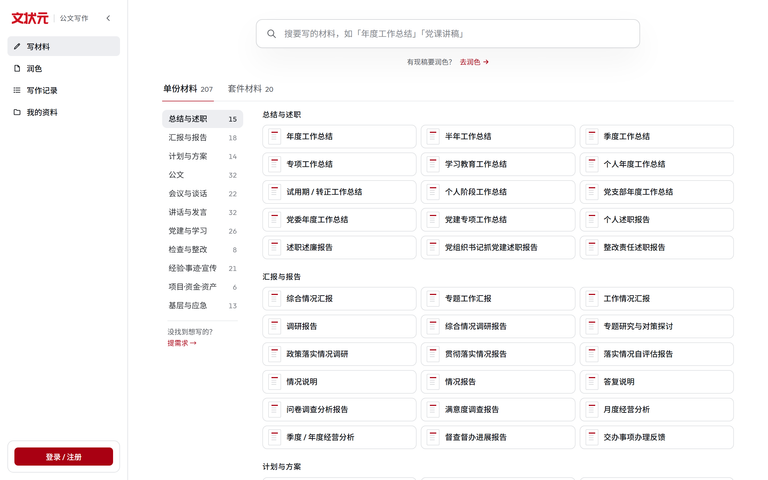
Task: Open the 月度经营分析 template card
Action: [657, 409]
